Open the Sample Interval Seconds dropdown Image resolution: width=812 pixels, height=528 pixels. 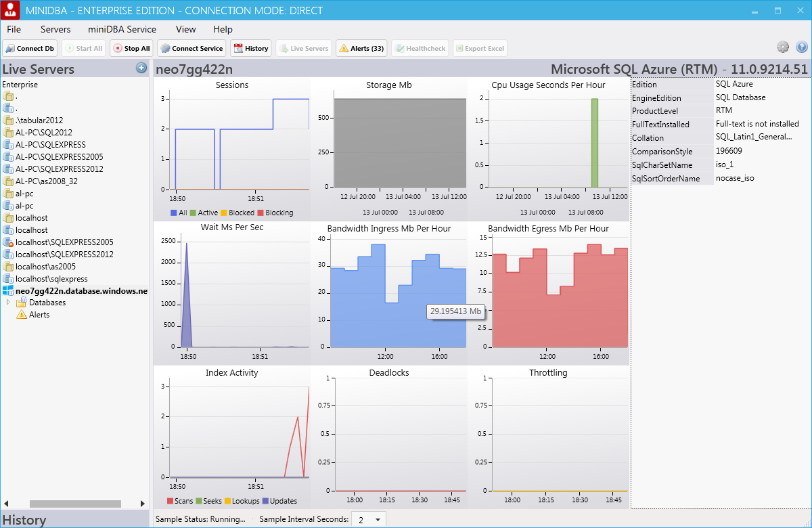pos(369,519)
